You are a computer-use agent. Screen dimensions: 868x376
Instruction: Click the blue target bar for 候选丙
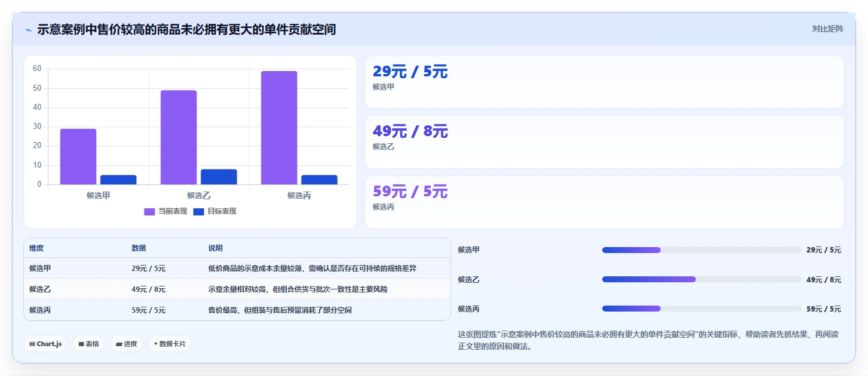pyautogui.click(x=319, y=180)
